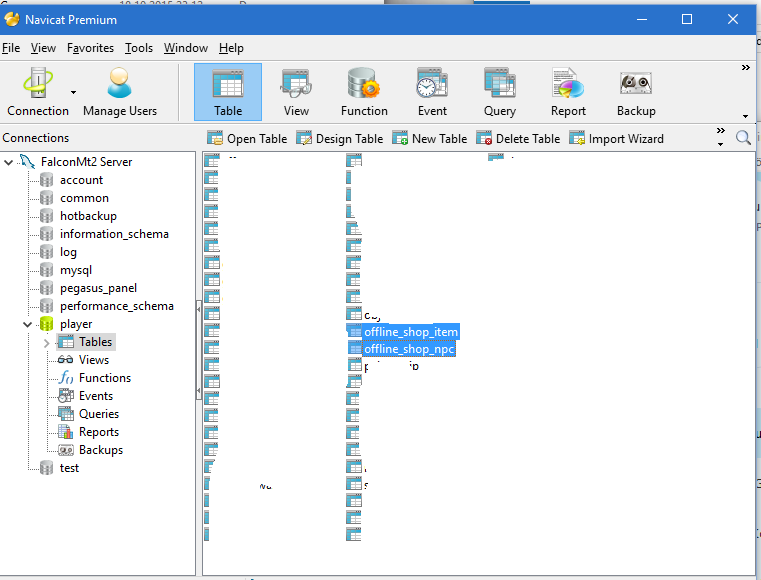
Task: Open the Tools menu
Action: pos(139,48)
